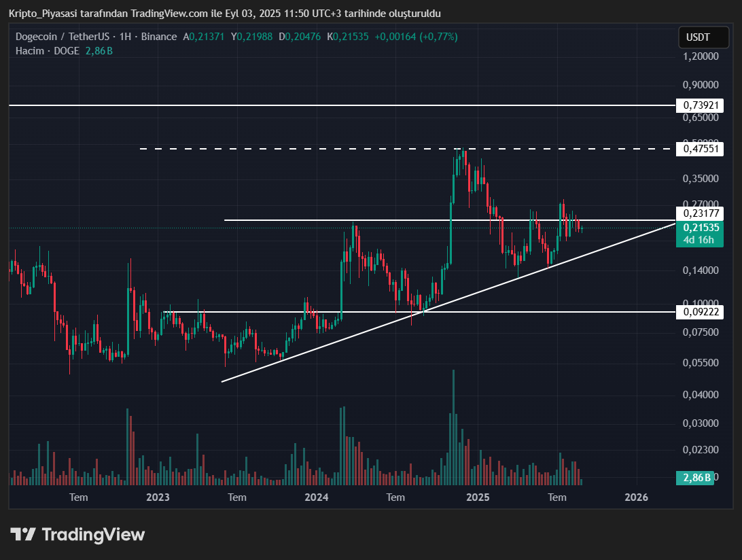This screenshot has width=742, height=560.
Task: Click the 0,07500 price axis value
Action: (x=701, y=332)
